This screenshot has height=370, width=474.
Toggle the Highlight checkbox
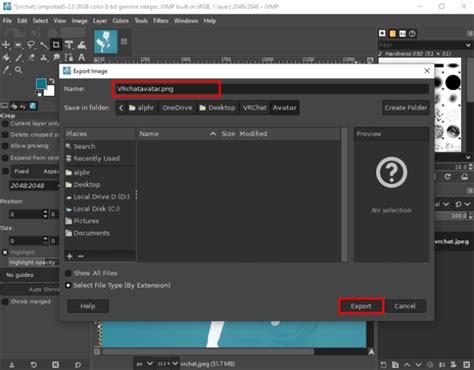click(5, 252)
